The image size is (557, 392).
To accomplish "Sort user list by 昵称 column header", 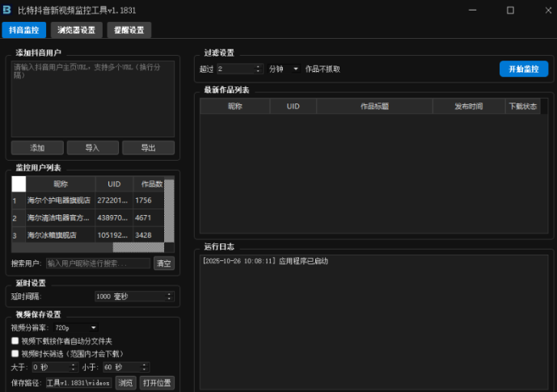I will pyautogui.click(x=61, y=184).
